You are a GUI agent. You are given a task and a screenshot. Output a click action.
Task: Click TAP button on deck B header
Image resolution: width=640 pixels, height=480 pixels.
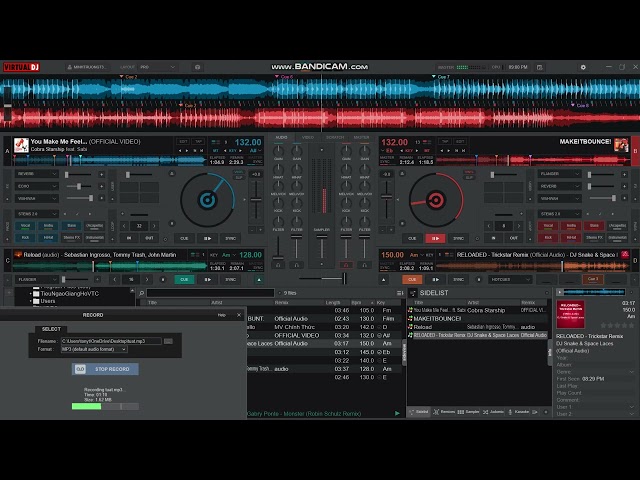(x=445, y=142)
